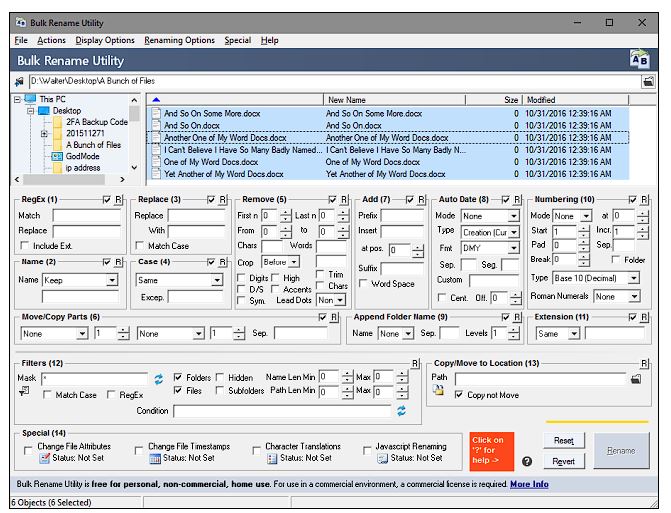Click the R reset icon for Extension (11)

pyautogui.click(x=644, y=317)
